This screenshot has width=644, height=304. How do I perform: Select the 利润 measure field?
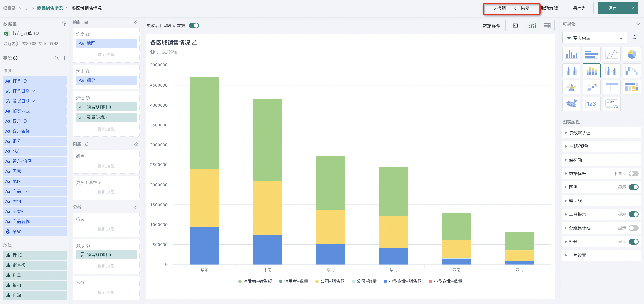click(35, 295)
